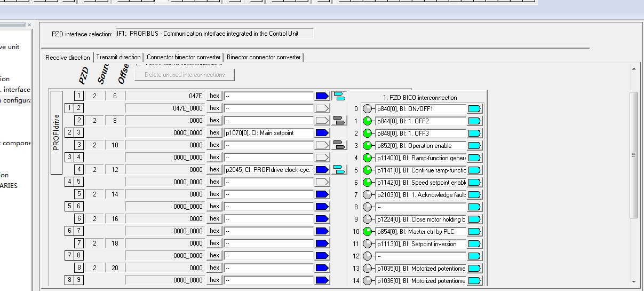The height and width of the screenshot is (291, 644).
Task: Click cyan binector icon on empty bit 8
Action: click(x=474, y=207)
